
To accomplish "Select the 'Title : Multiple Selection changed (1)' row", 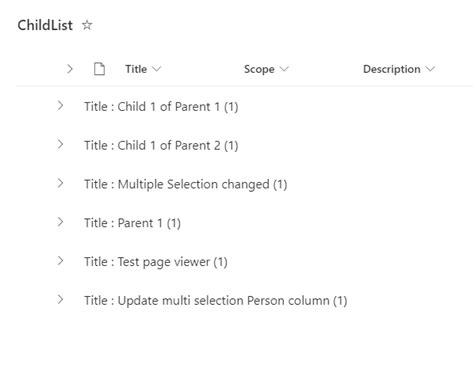I will click(x=245, y=184).
